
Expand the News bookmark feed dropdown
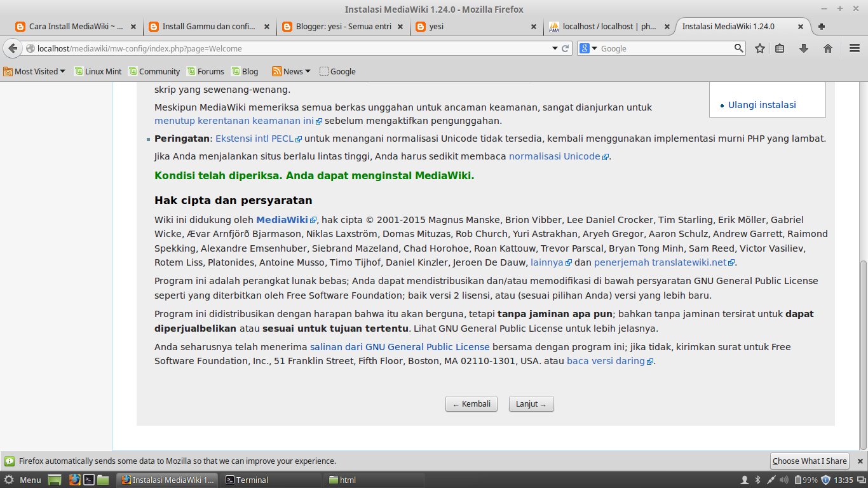[x=292, y=71]
